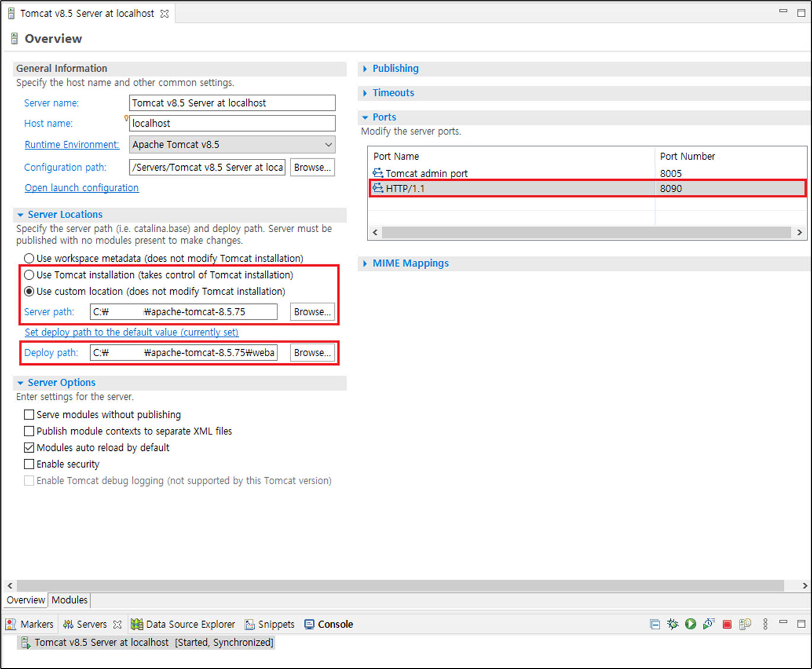
Task: Click the Host name input field
Action: (x=232, y=123)
